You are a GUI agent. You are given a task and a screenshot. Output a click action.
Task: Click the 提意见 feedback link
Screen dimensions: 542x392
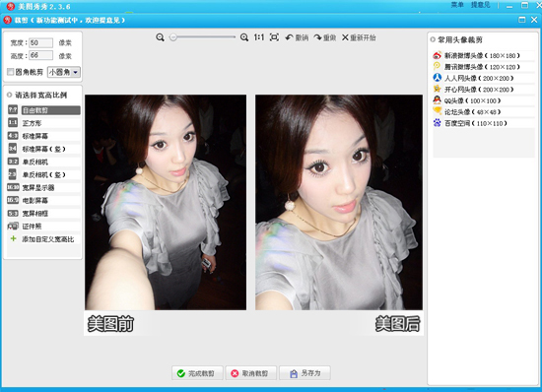pos(481,5)
